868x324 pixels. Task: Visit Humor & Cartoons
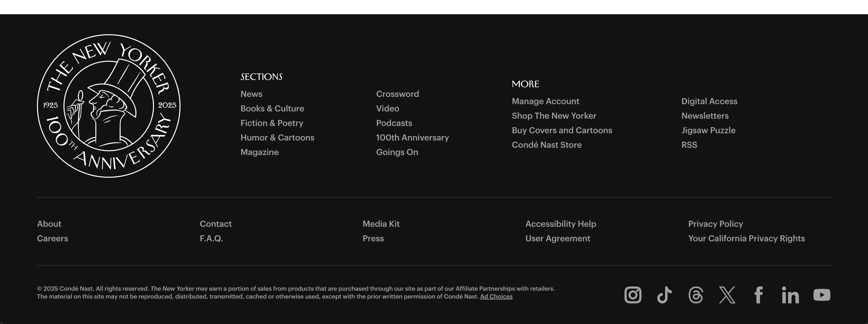(277, 137)
